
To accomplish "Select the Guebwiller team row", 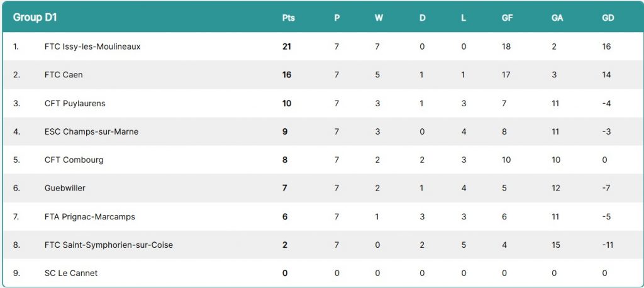I will click(322, 188).
